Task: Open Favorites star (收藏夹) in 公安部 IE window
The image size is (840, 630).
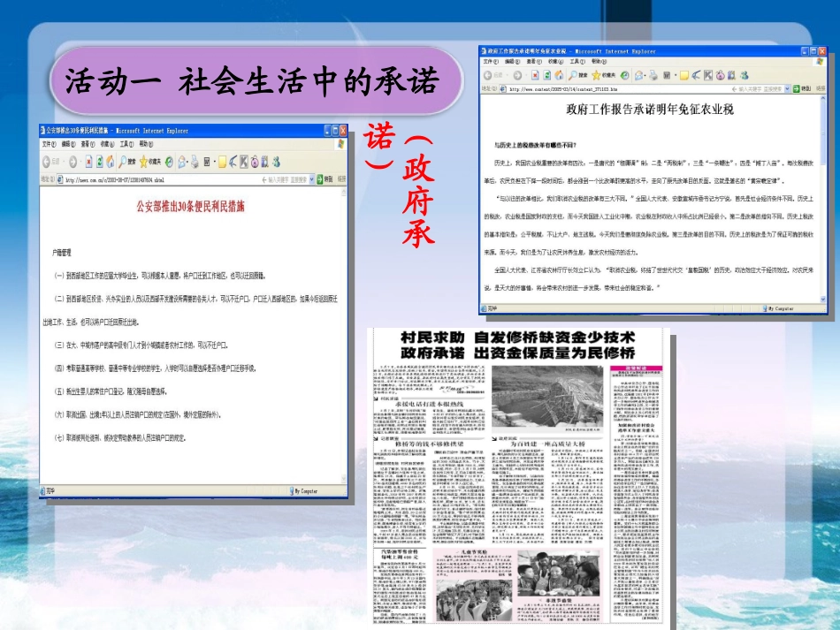Action: [150, 162]
